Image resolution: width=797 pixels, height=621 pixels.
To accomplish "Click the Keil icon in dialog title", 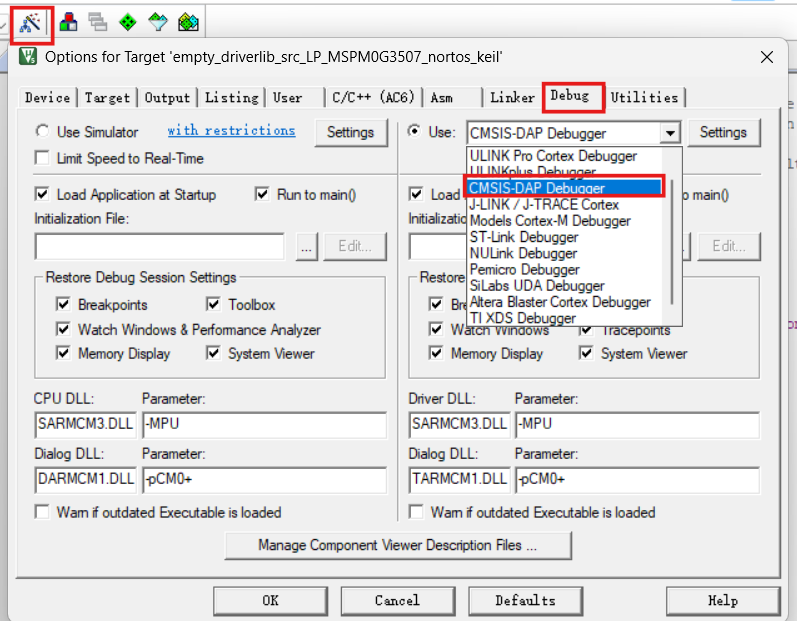I will click(x=28, y=56).
